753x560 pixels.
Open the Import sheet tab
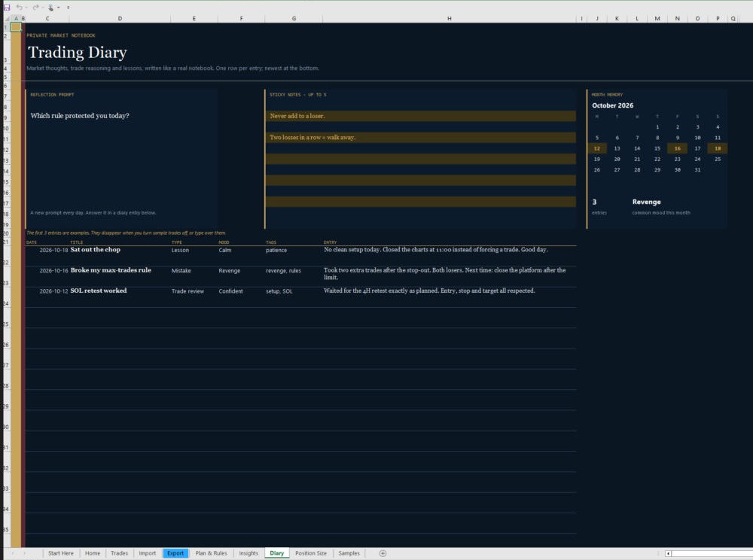148,553
